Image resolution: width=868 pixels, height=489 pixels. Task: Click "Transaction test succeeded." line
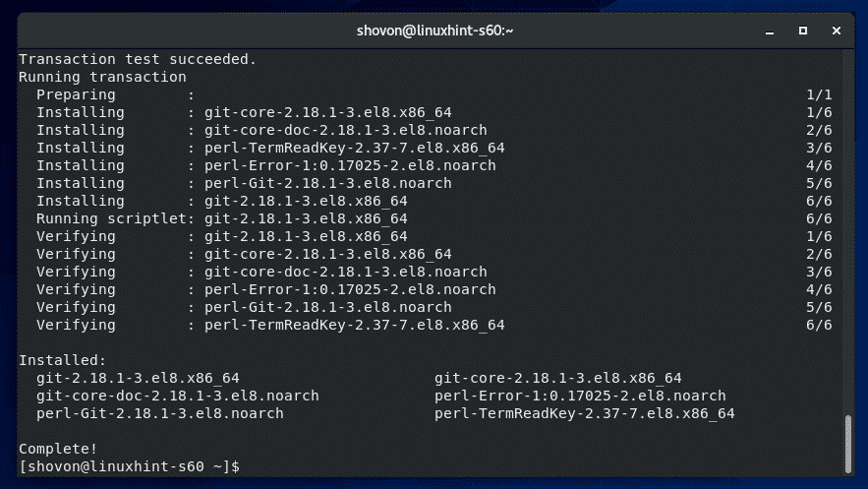tap(138, 59)
